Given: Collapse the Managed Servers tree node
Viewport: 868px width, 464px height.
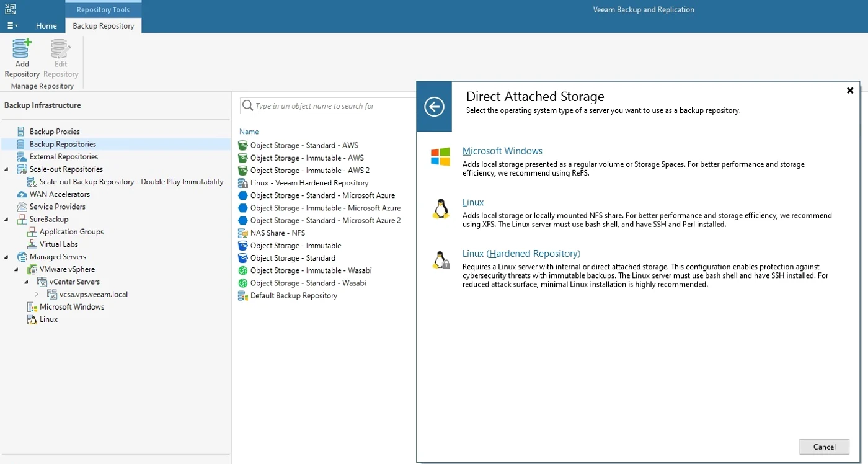Looking at the screenshot, I should (7, 257).
